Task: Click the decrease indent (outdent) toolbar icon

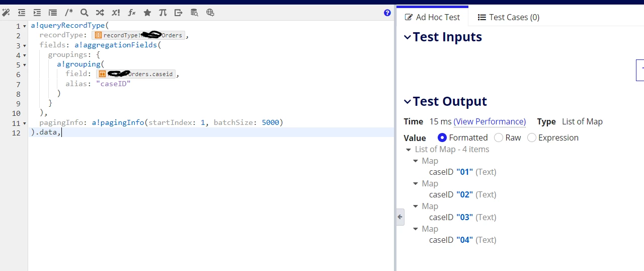Action: pyautogui.click(x=22, y=13)
